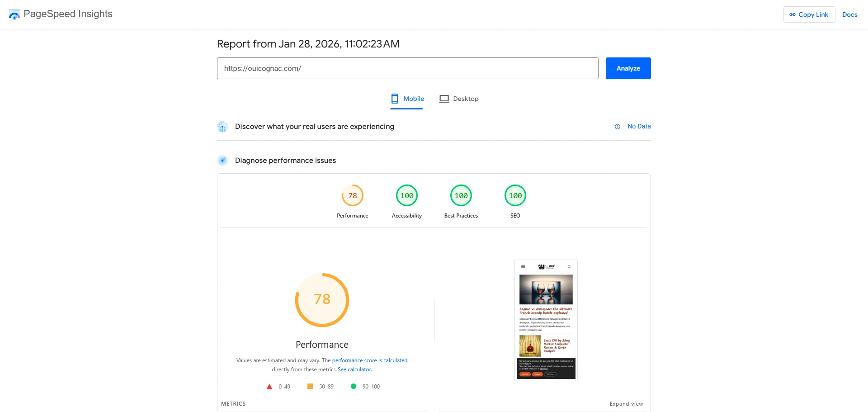Click the Accessibility 100 score gauge
Screen dimensions: 868x412
pos(406,195)
